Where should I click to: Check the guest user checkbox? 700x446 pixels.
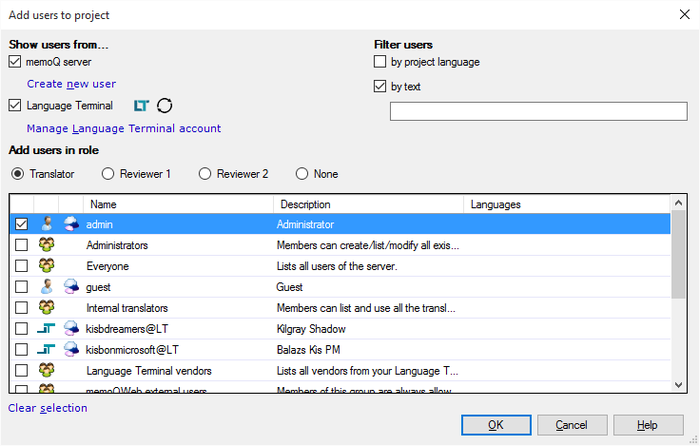click(21, 287)
